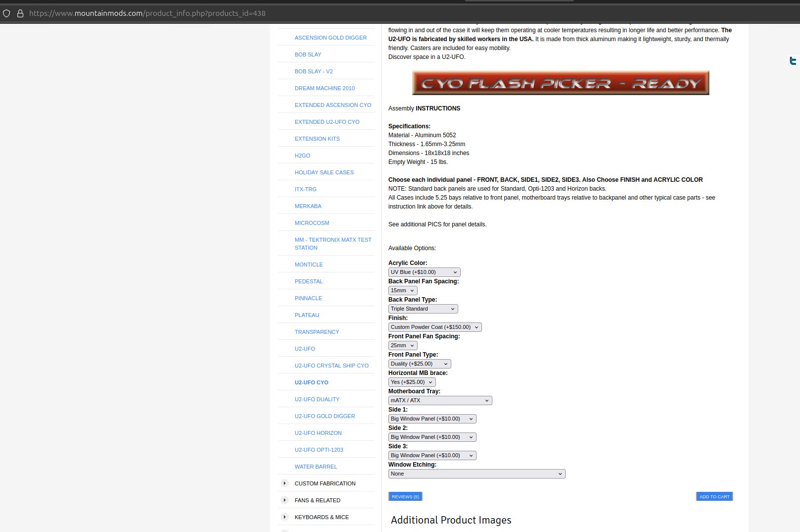Open the Assembly INSTRUCTIONS link

point(437,108)
